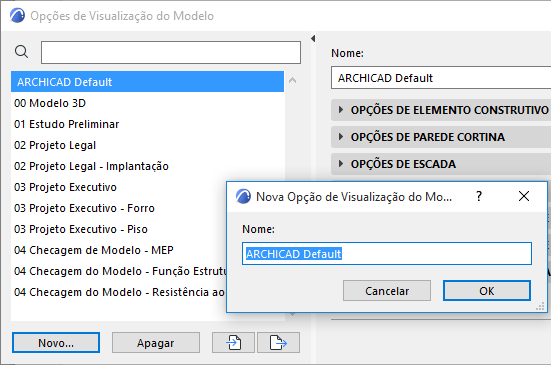Select 04 Checagem de Modelo - MEP
551x365 pixels.
click(x=119, y=250)
